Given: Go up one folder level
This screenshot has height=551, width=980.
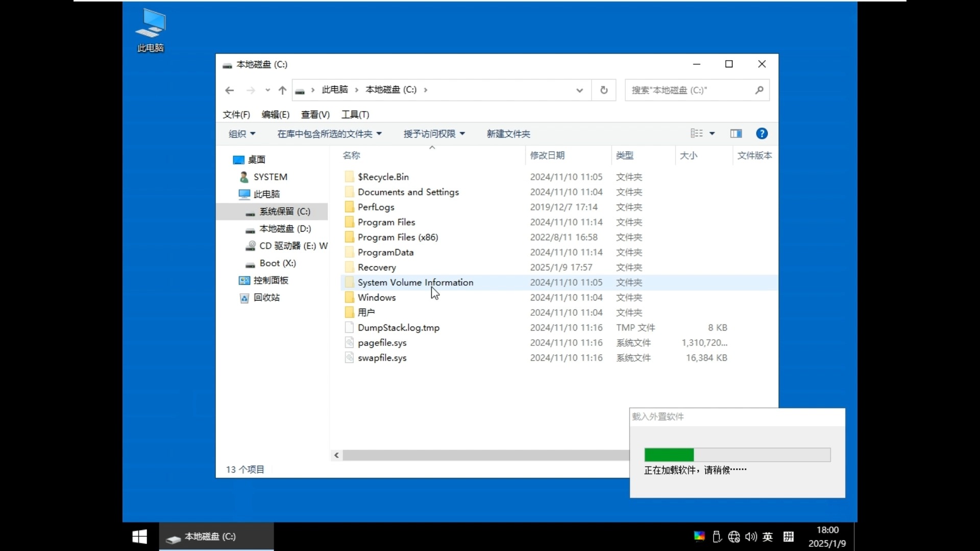Looking at the screenshot, I should (282, 90).
